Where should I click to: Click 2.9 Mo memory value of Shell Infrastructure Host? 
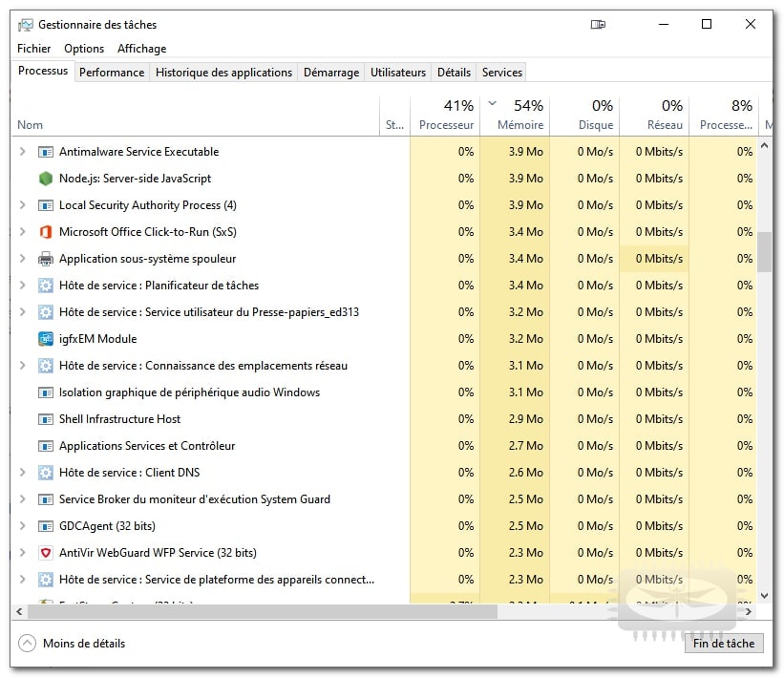(x=526, y=419)
